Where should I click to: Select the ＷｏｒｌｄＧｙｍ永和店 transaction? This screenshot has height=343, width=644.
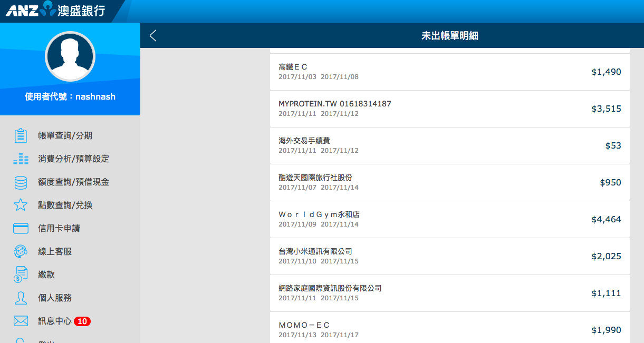click(450, 219)
